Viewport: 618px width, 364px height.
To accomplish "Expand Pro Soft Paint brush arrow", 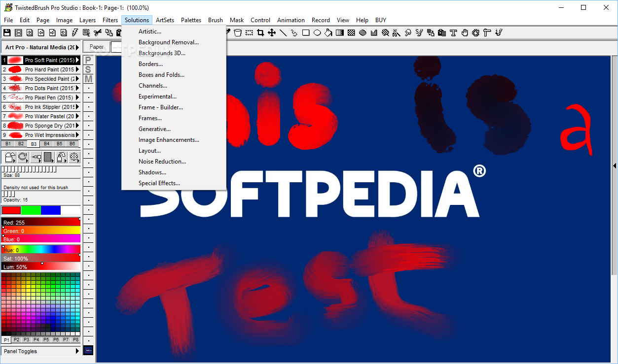I will (77, 60).
